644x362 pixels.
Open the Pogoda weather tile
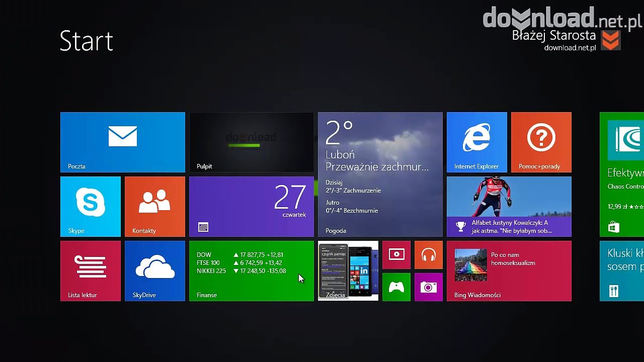click(380, 174)
